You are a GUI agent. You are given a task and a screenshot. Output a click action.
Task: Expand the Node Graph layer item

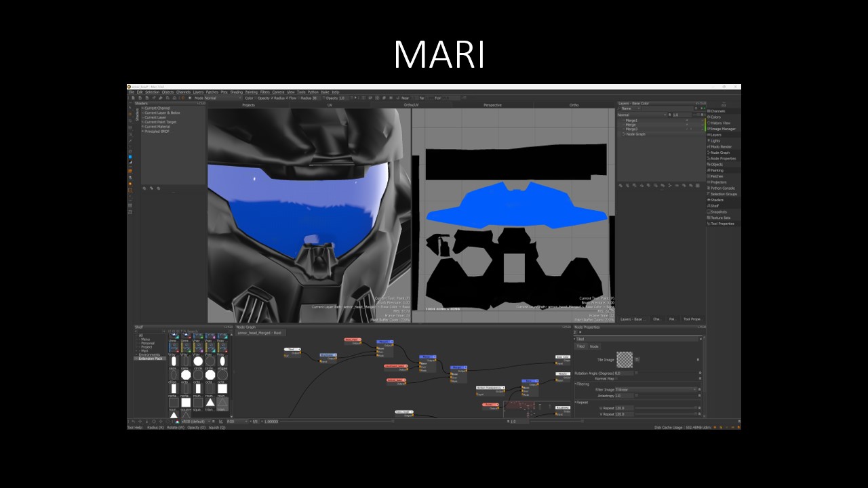tap(623, 134)
